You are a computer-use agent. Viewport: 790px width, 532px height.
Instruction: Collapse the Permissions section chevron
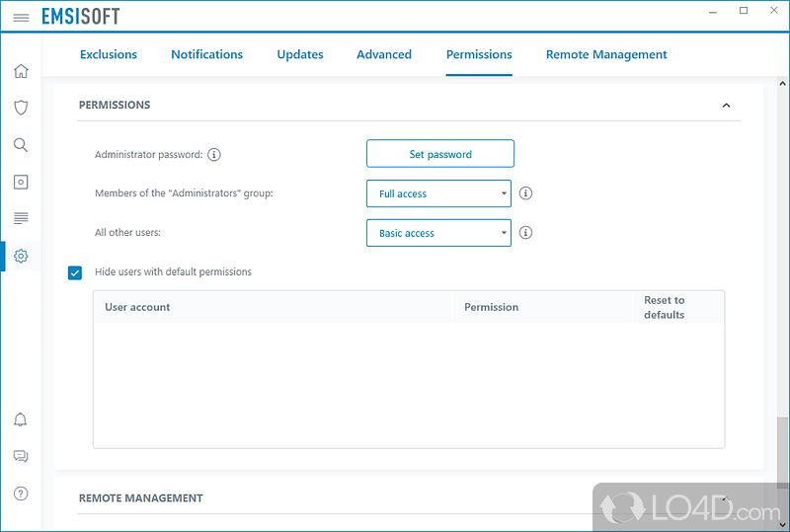pyautogui.click(x=726, y=105)
